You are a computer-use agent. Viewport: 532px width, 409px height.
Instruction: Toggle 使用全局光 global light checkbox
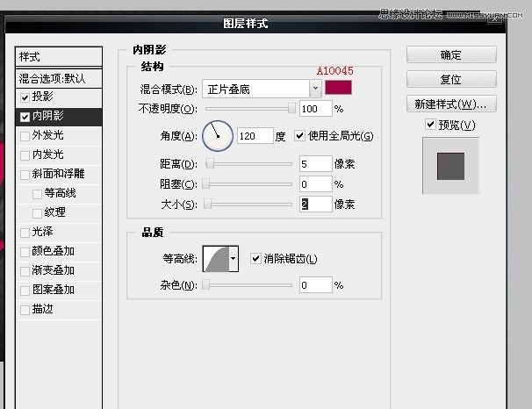click(299, 136)
